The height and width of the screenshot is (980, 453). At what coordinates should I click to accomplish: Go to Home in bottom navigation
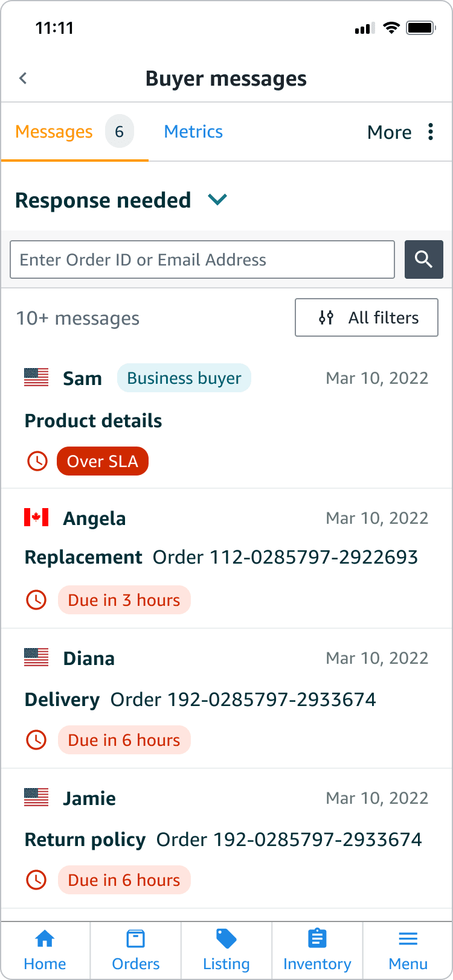45,950
